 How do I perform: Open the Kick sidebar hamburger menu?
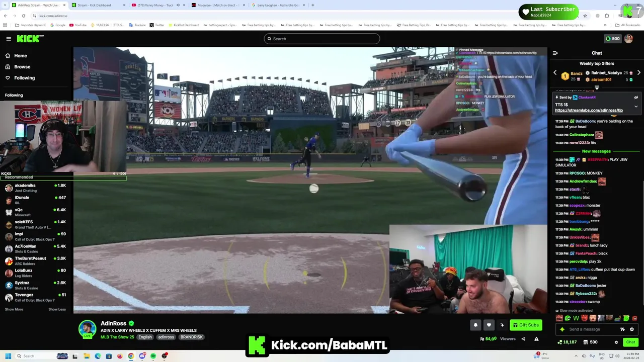[x=9, y=39]
